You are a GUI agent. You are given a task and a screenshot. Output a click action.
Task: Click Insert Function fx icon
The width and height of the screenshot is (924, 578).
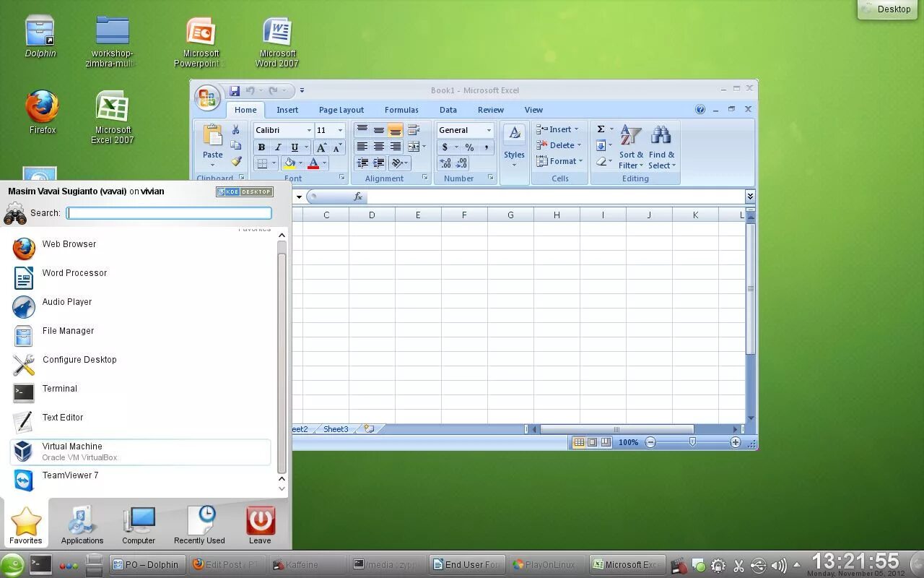coord(358,197)
